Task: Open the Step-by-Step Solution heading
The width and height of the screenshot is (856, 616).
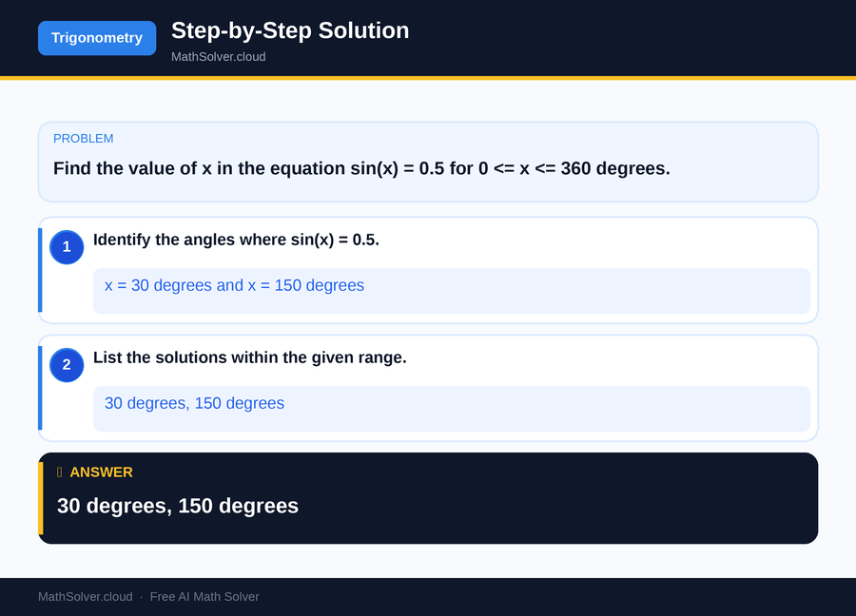Action: tap(290, 30)
